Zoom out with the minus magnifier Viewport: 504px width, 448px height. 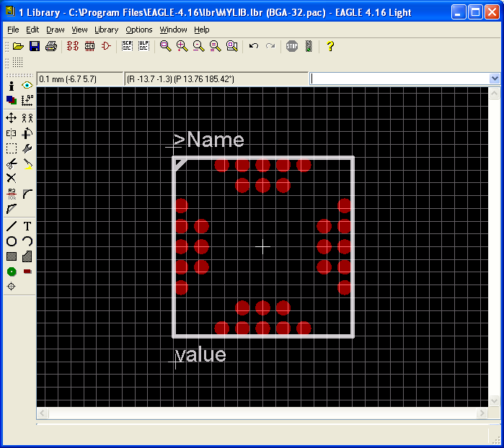[198, 46]
